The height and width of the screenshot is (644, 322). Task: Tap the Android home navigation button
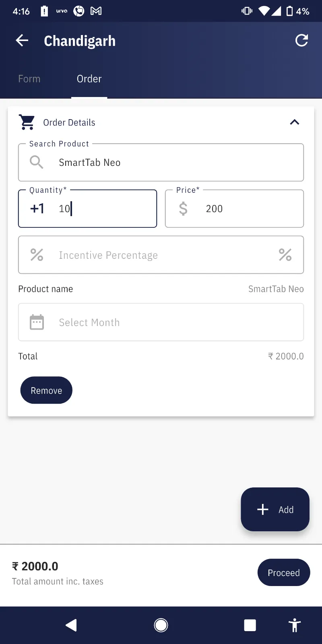tap(161, 625)
